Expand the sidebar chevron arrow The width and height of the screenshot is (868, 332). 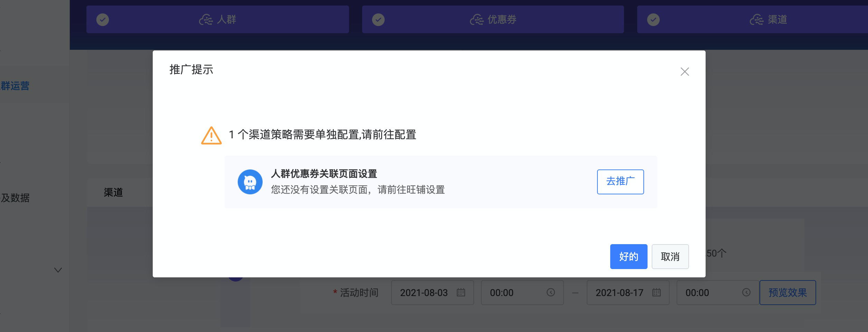58,270
